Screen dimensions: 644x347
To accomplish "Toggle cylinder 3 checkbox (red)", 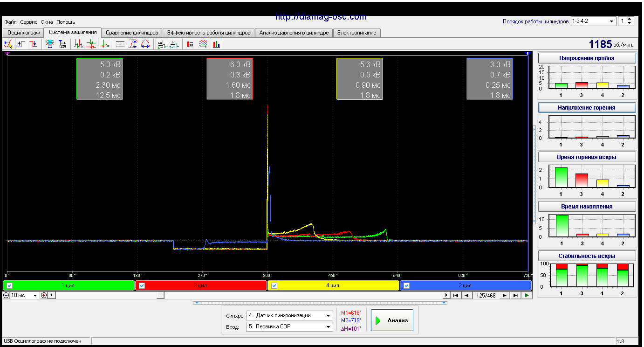I will click(x=142, y=285).
